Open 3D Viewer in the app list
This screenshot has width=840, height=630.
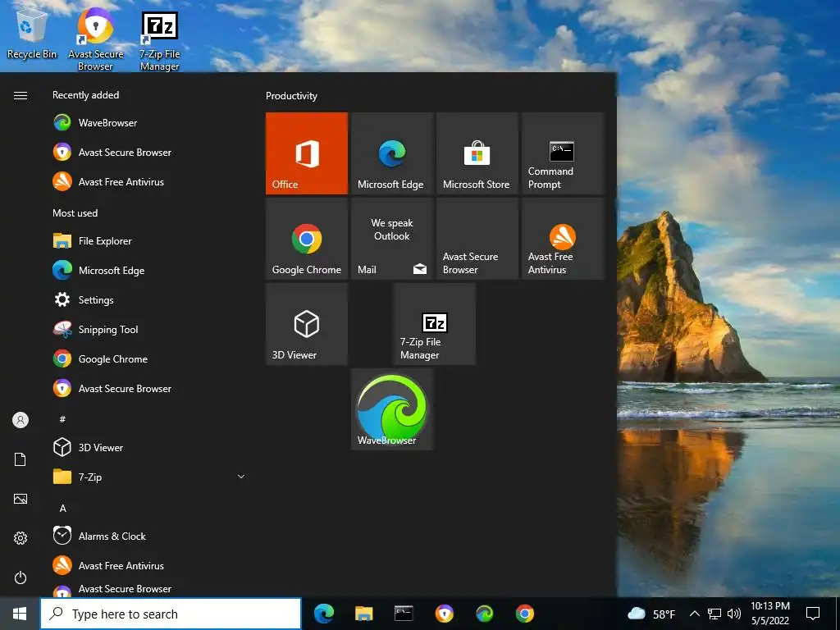pyautogui.click(x=148, y=447)
